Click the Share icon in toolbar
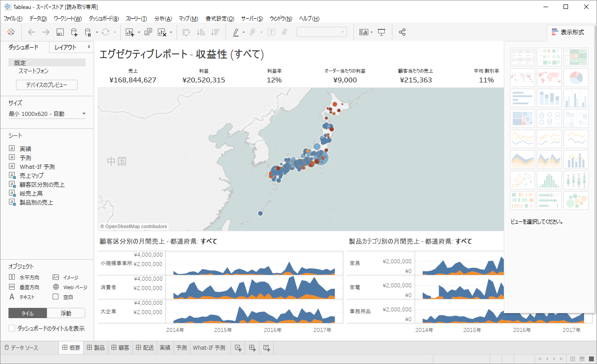This screenshot has width=597, height=364. click(x=402, y=32)
